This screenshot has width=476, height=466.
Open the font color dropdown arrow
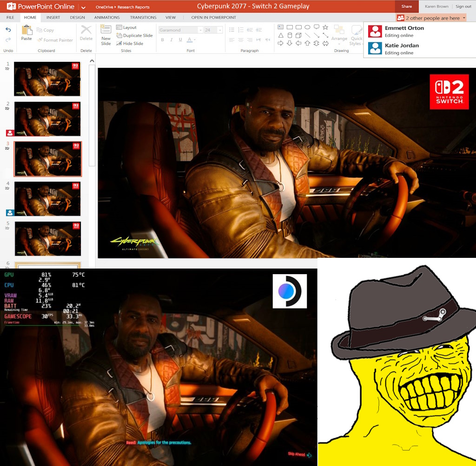(x=195, y=39)
